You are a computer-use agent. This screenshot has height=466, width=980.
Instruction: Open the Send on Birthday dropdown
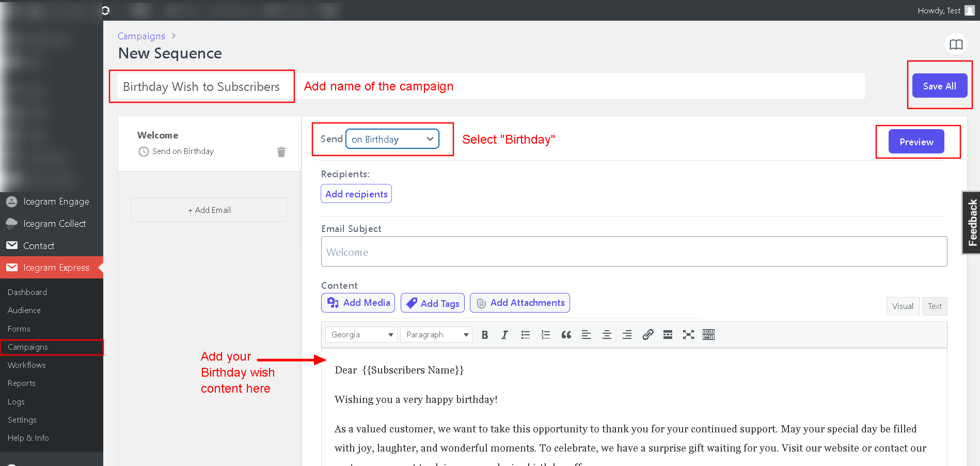coord(392,139)
